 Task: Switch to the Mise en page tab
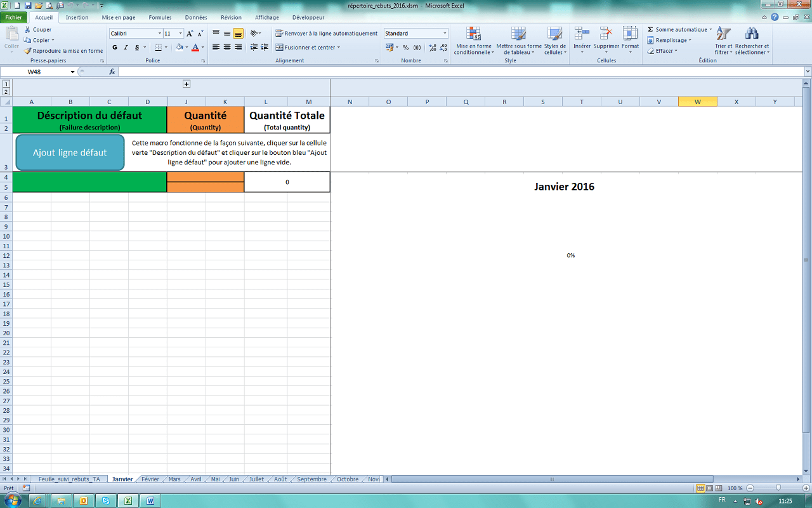point(119,18)
